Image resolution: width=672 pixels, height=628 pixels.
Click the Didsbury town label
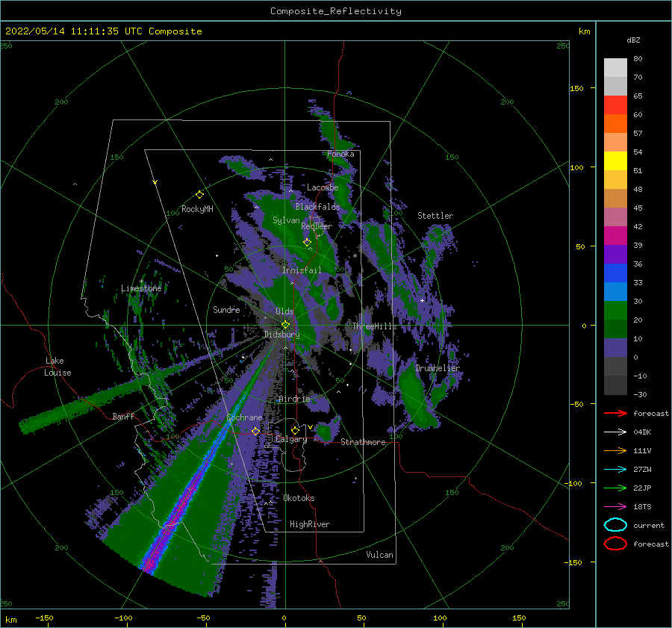click(x=281, y=335)
